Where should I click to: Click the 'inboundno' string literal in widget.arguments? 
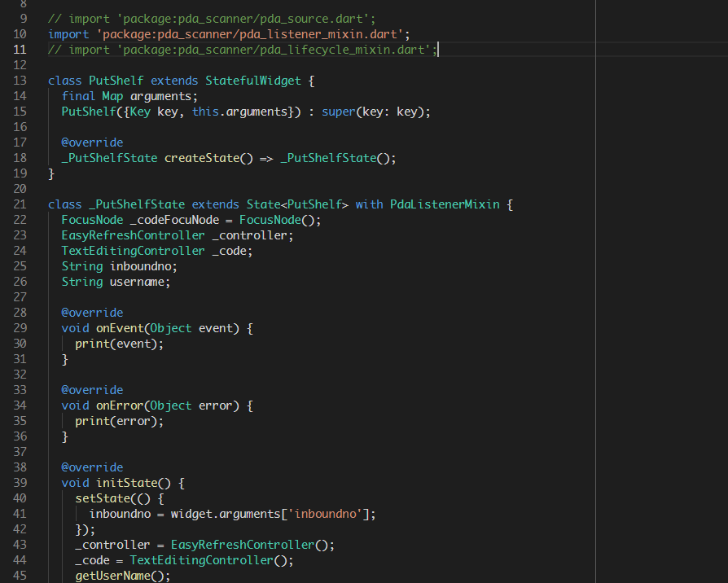pos(325,514)
